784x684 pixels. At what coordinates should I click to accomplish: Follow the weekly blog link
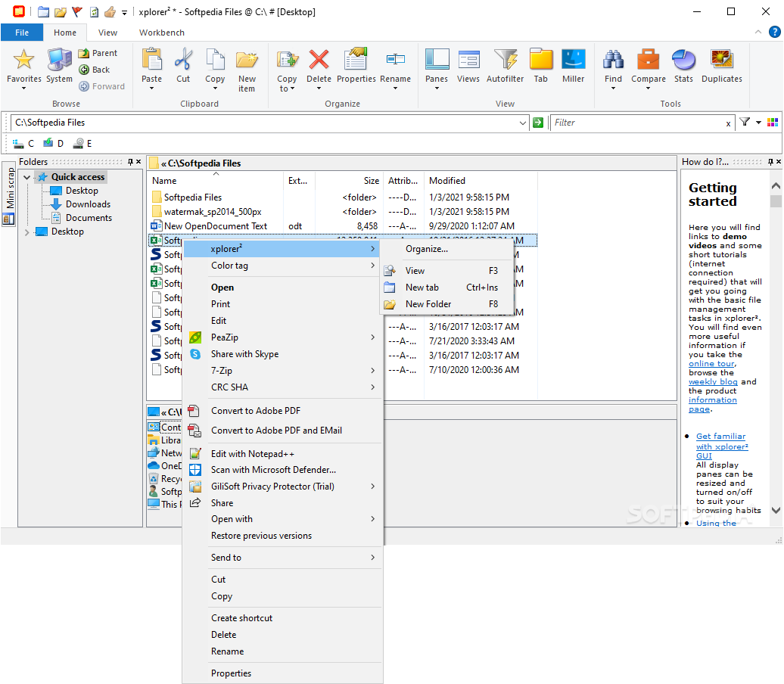tap(713, 381)
